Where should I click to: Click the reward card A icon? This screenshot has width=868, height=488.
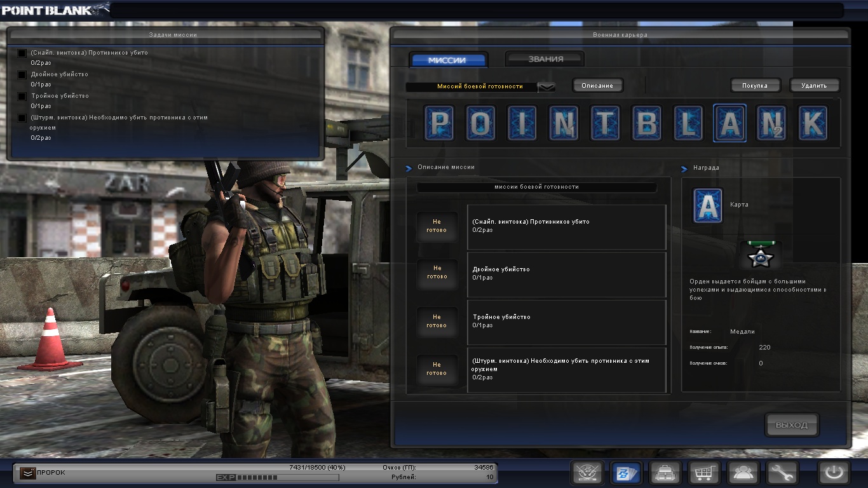click(707, 205)
